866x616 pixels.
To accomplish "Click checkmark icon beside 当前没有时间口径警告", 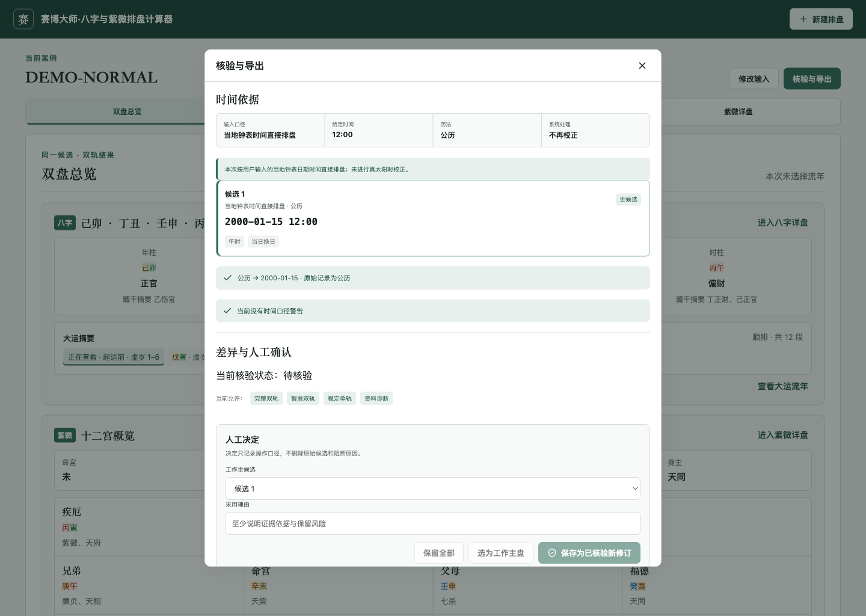I will tap(227, 311).
